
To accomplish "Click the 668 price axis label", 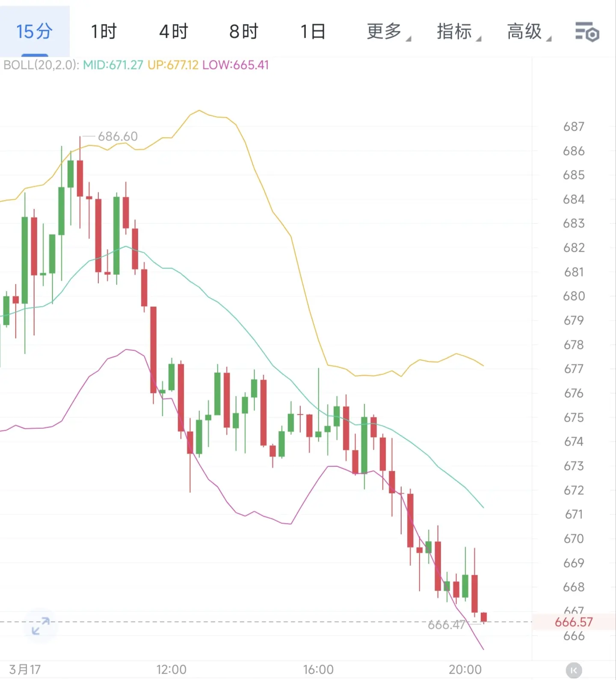I will coord(574,587).
